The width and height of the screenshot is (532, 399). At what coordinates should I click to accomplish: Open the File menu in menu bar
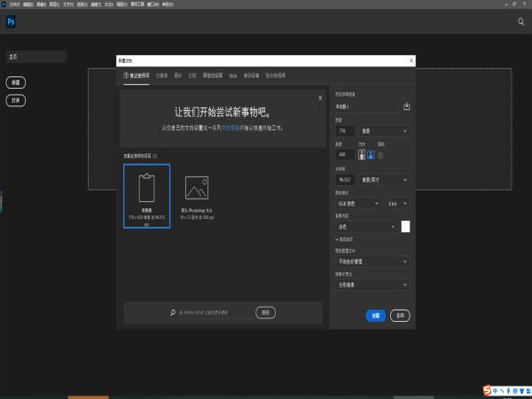click(x=13, y=4)
